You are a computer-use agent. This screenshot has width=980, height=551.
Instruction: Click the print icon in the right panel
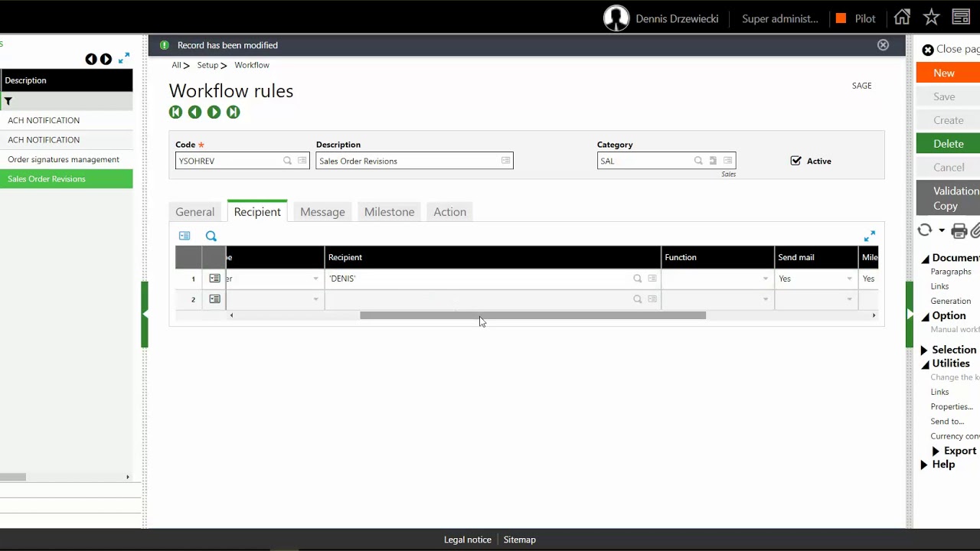pyautogui.click(x=959, y=230)
